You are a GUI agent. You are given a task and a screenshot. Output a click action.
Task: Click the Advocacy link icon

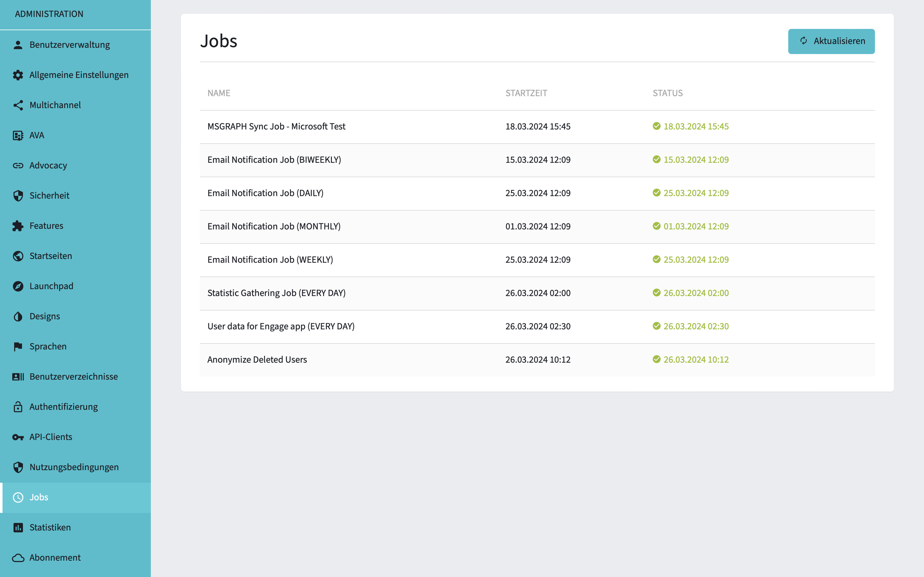pyautogui.click(x=18, y=166)
